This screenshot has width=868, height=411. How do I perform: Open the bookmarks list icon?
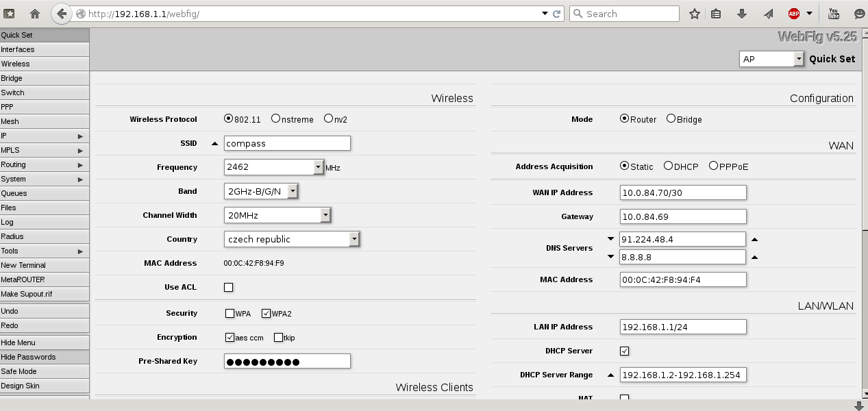click(x=716, y=14)
